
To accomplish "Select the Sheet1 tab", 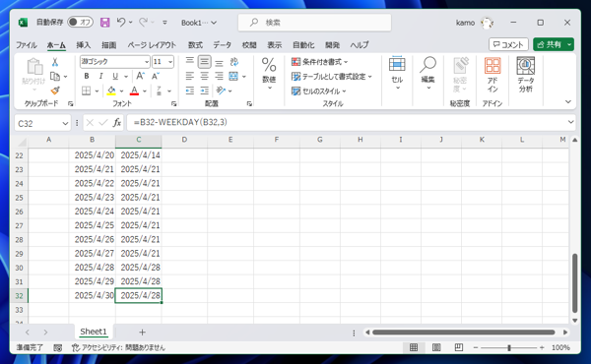I will (94, 332).
